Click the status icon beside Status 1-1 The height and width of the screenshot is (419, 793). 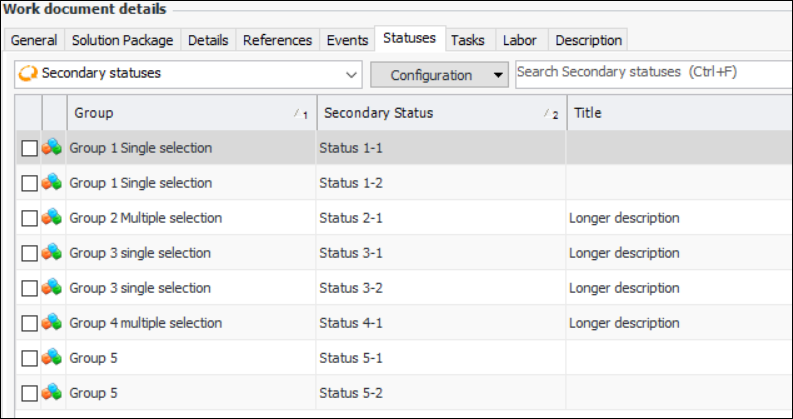point(52,148)
